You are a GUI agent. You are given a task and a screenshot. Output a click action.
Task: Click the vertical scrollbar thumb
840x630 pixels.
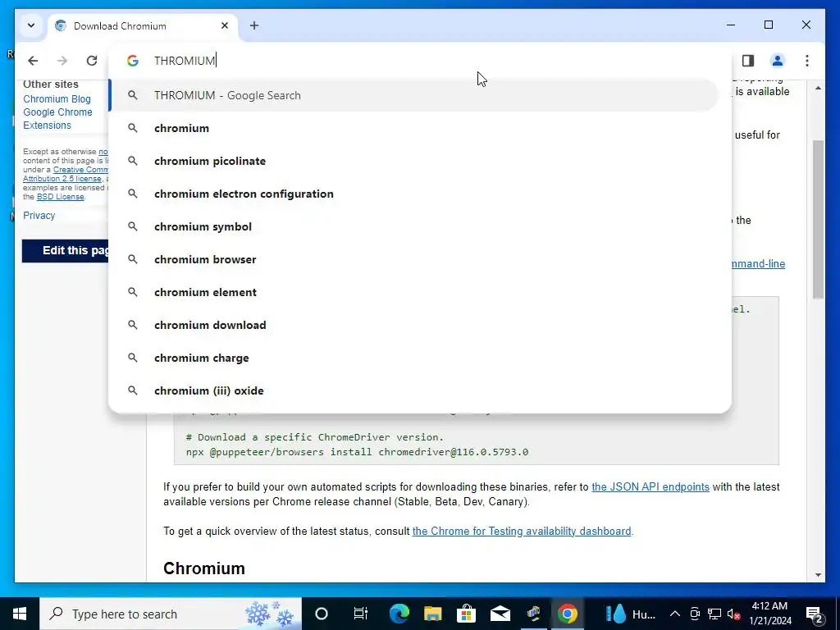818,220
